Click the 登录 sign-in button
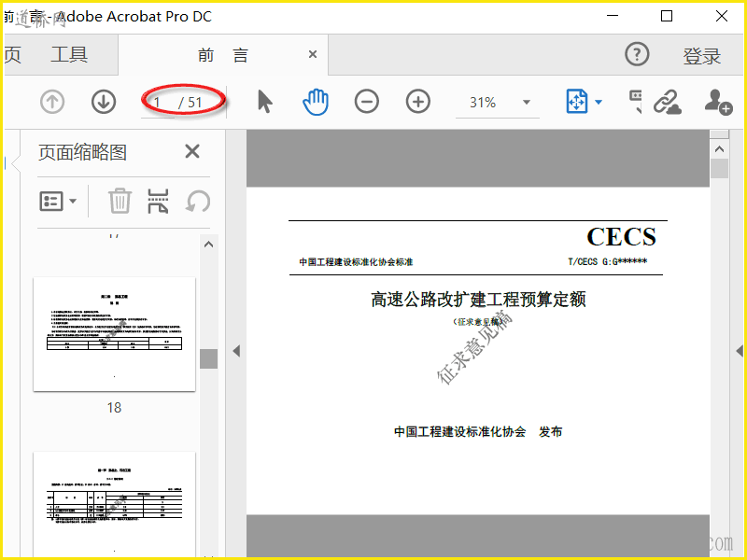747x560 pixels. tap(702, 56)
